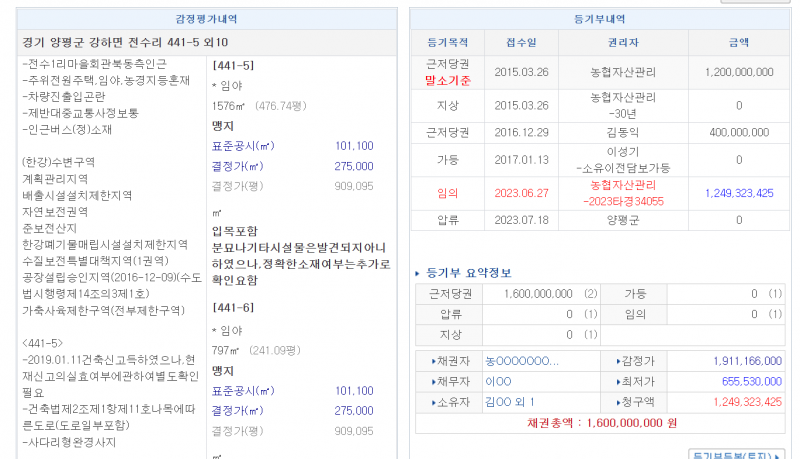The width and height of the screenshot is (800, 459).
Task: Click the arrow bullet before 채권자
Action: (434, 361)
